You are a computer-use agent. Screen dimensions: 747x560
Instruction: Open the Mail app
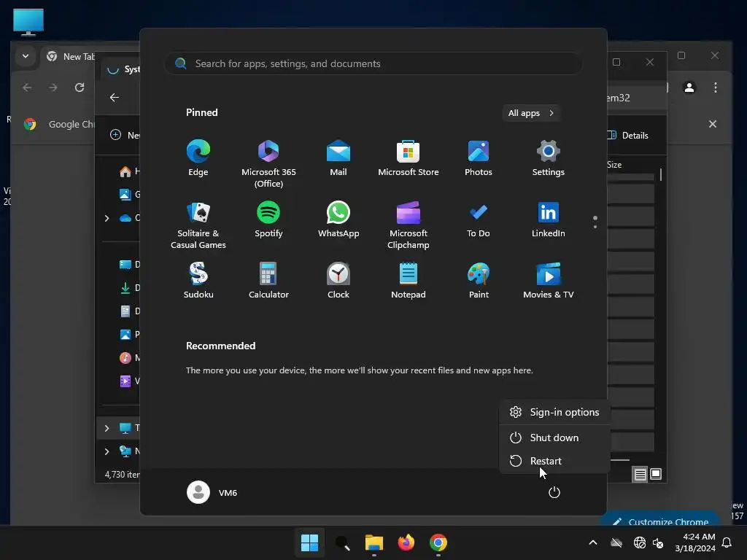click(x=338, y=158)
